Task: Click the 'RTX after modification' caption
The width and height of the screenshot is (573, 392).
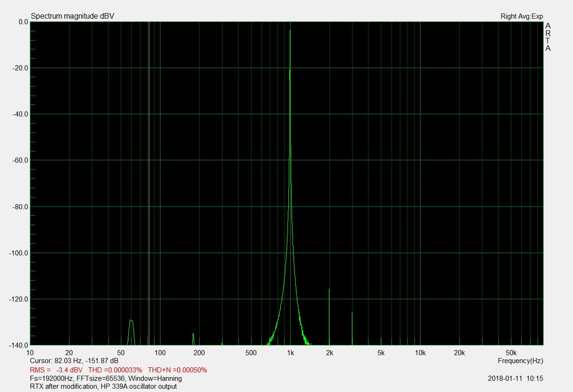Action: tap(63, 386)
